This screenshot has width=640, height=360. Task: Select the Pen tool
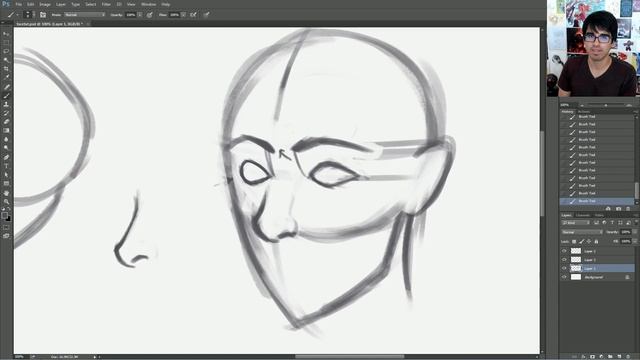pos(6,157)
